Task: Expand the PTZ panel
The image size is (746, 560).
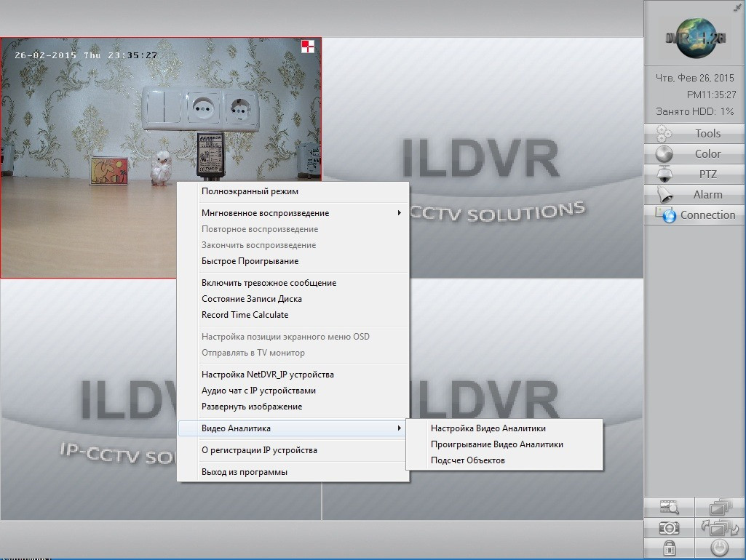Action: tap(694, 174)
